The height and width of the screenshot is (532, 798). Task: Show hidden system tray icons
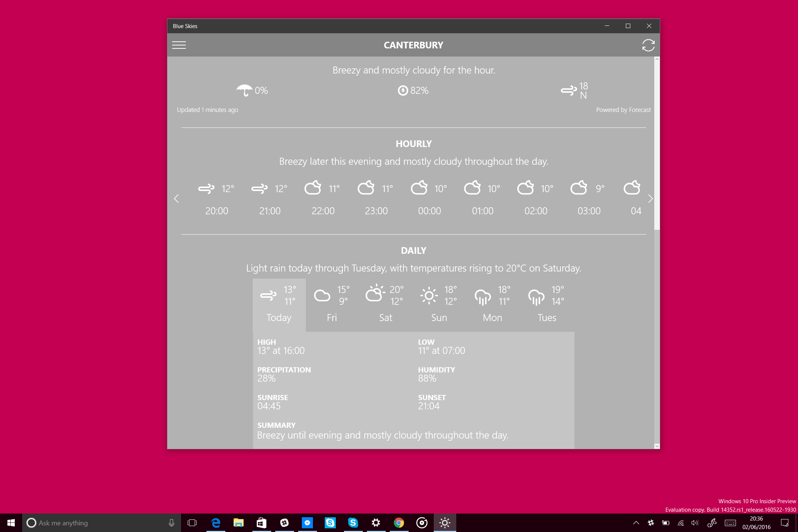click(x=636, y=523)
